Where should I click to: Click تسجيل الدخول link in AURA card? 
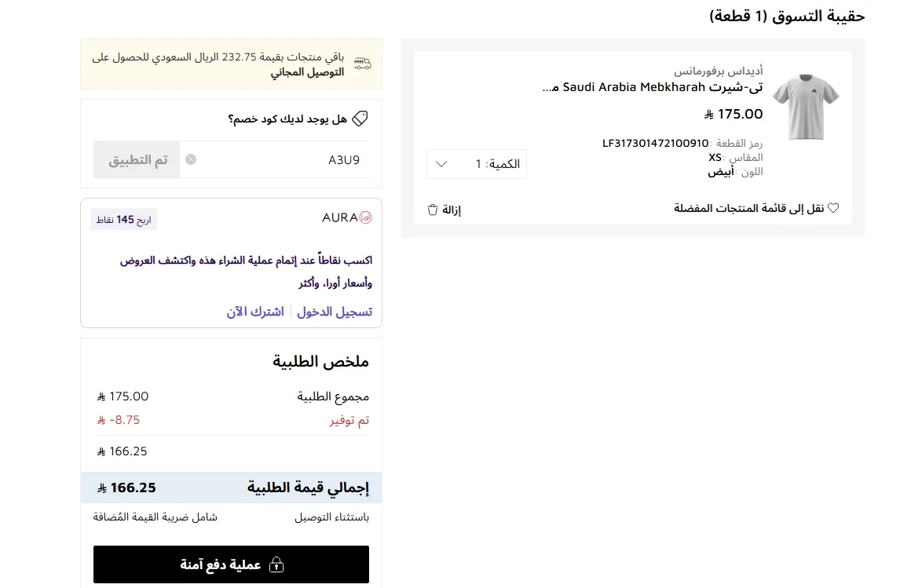335,312
